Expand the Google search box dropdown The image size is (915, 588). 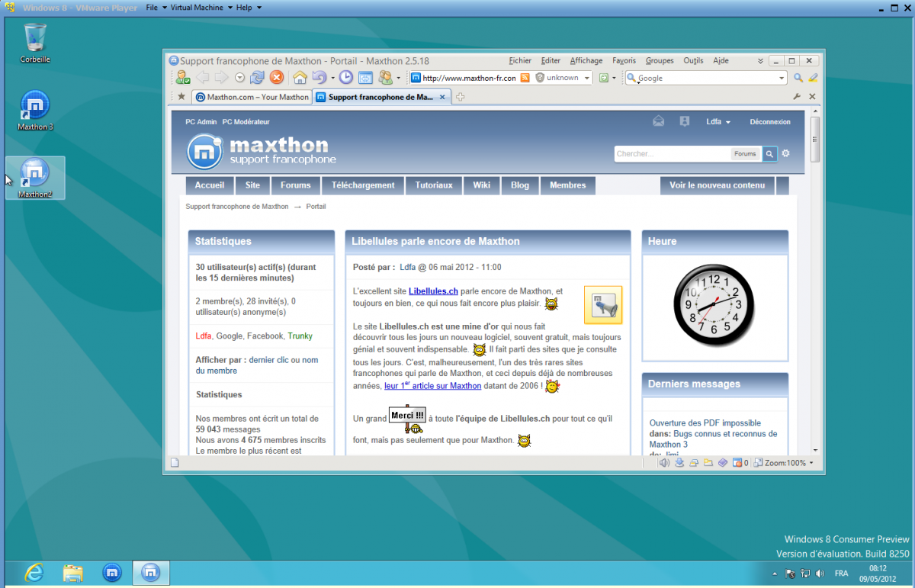[782, 78]
